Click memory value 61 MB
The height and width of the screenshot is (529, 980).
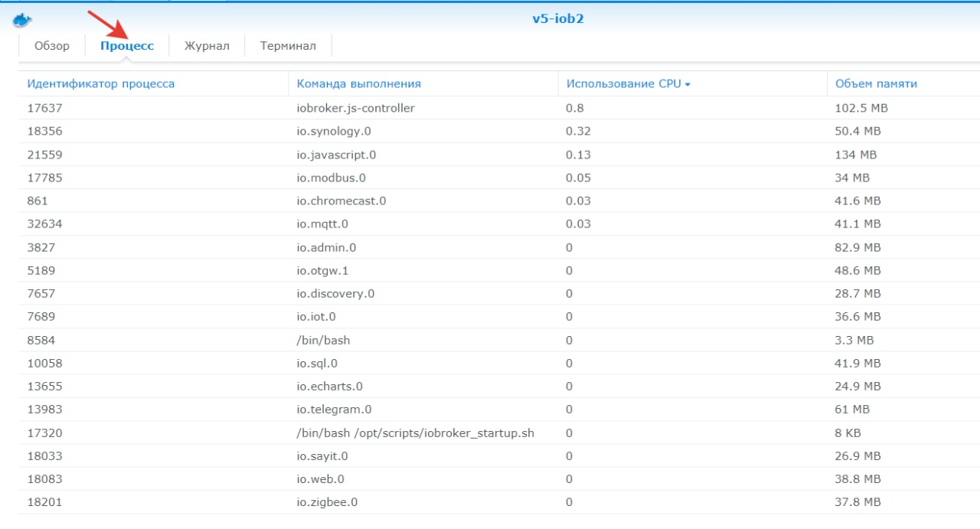coord(852,409)
